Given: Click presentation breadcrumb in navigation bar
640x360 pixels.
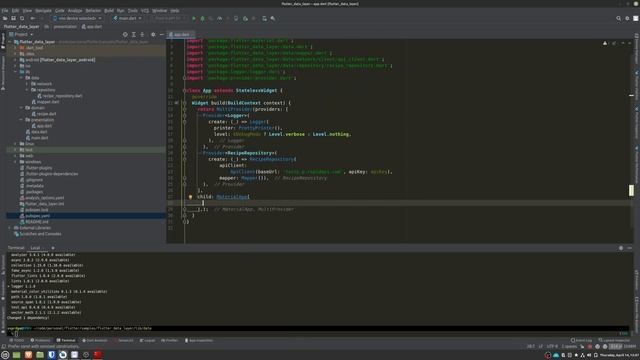Looking at the screenshot, I should (65, 27).
